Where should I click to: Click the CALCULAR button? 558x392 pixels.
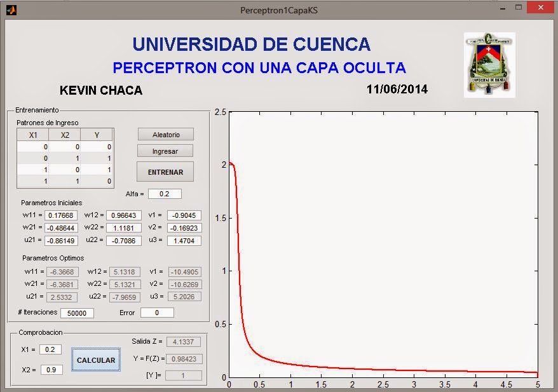click(96, 360)
